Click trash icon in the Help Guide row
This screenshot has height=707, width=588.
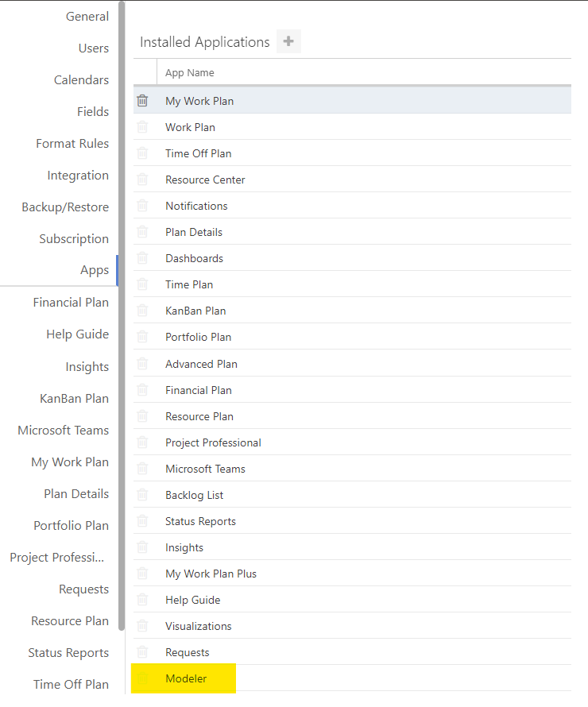click(142, 599)
